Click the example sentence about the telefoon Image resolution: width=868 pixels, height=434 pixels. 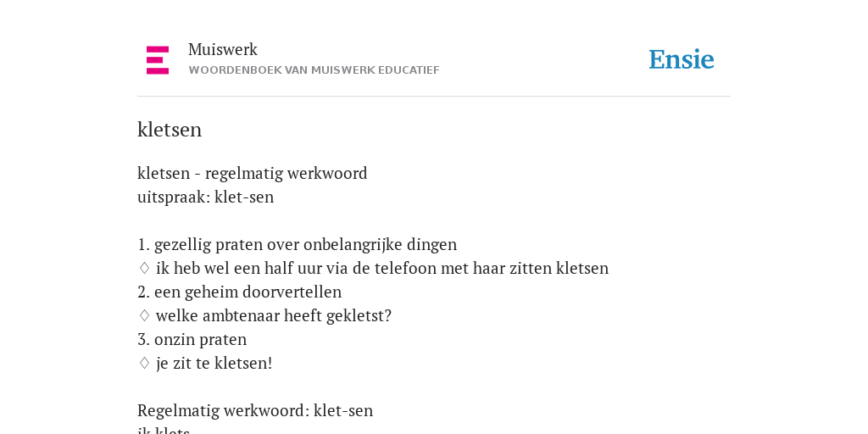[x=382, y=268]
